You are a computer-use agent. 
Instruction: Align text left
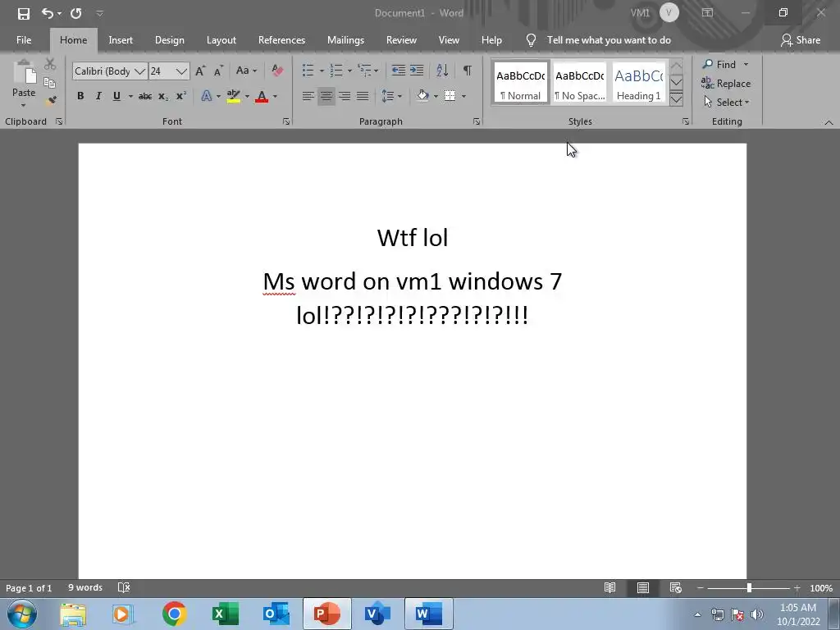(308, 97)
